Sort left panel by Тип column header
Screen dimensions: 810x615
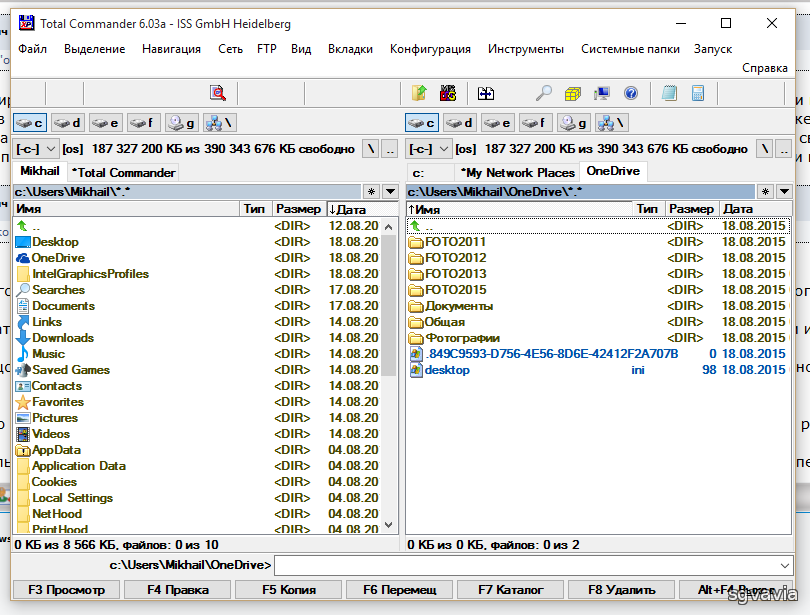coord(255,209)
